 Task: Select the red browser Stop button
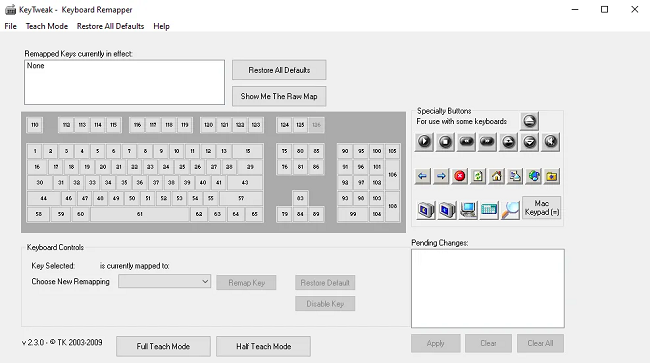tap(459, 176)
